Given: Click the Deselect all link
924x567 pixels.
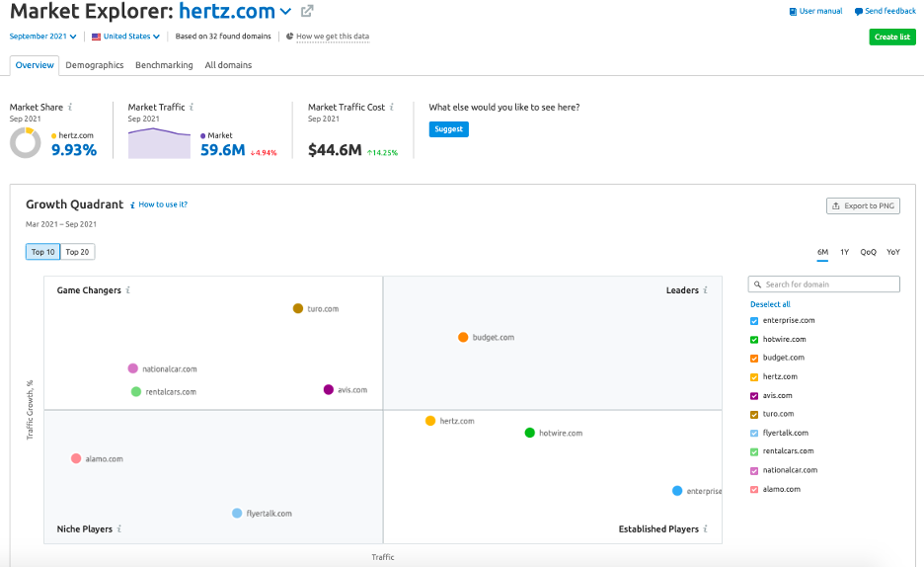Looking at the screenshot, I should (x=770, y=304).
